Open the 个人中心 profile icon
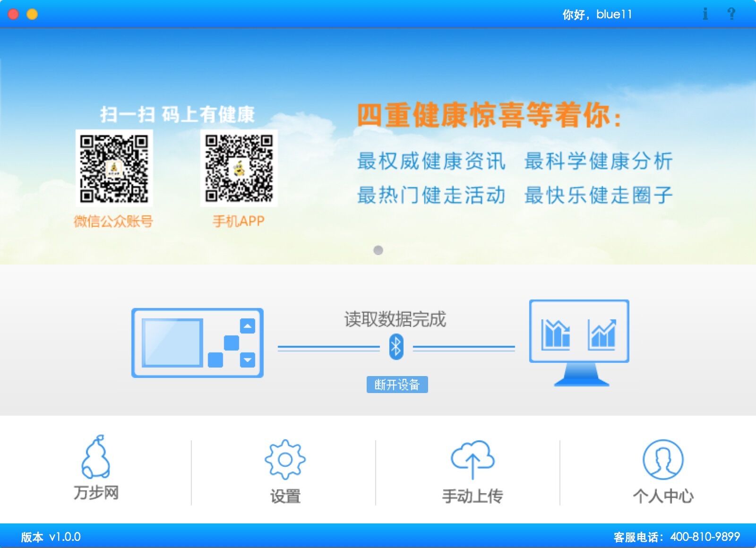756x548 pixels. coord(663,460)
